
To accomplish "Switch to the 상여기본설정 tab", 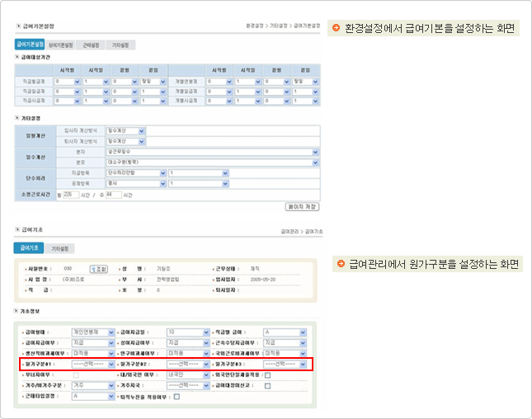I will point(62,45).
